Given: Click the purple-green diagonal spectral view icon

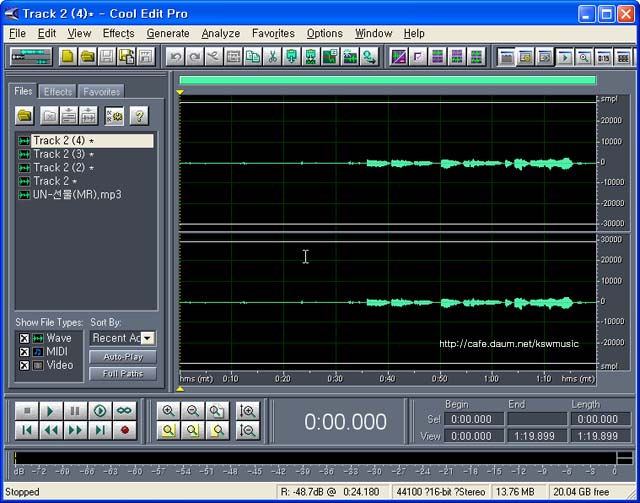Looking at the screenshot, I should (398, 56).
